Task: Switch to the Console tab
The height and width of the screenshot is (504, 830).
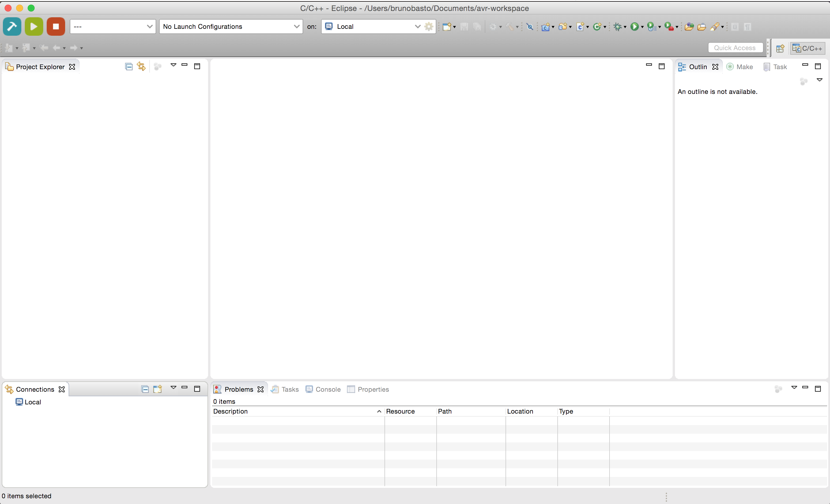Action: (323, 389)
